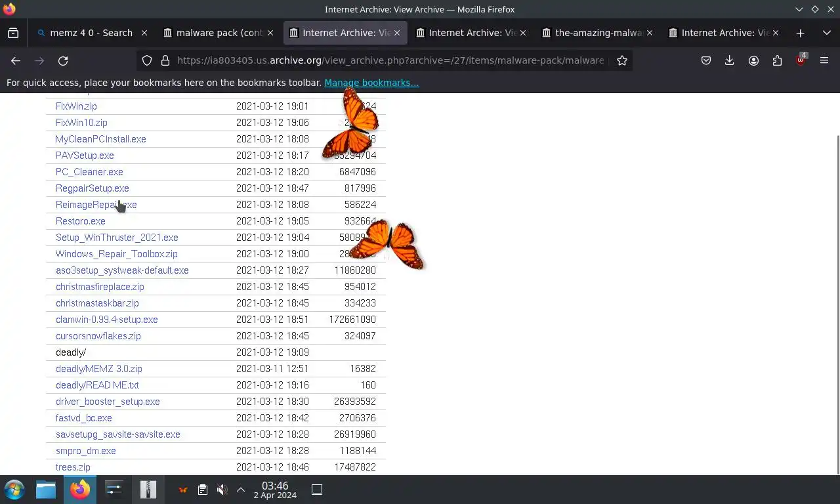This screenshot has width=840, height=504.
Task: Click the site security padlock icon
Action: tap(165, 60)
